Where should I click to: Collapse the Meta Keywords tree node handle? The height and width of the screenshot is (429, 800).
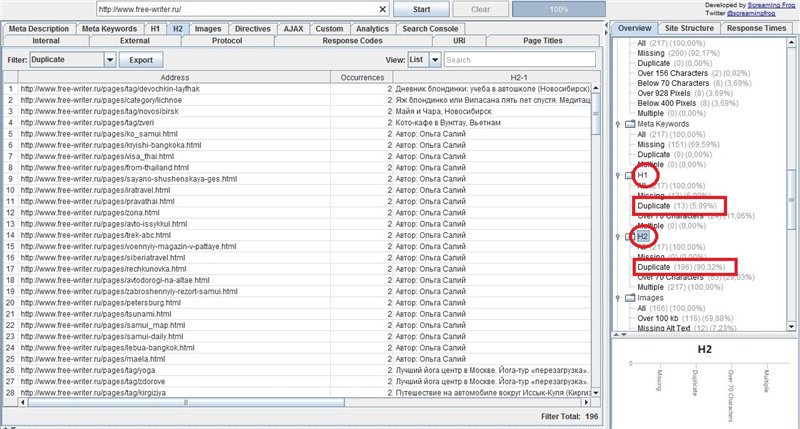tap(618, 124)
